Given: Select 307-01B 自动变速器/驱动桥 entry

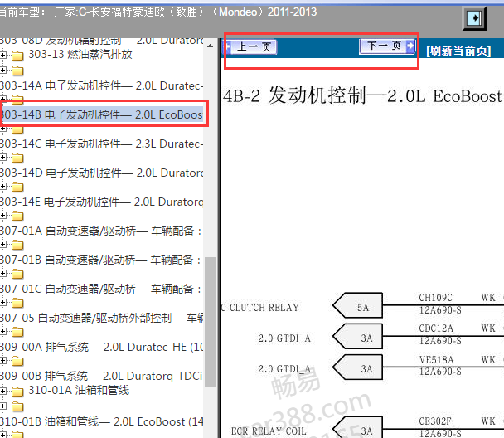Looking at the screenshot, I should click(x=102, y=260).
